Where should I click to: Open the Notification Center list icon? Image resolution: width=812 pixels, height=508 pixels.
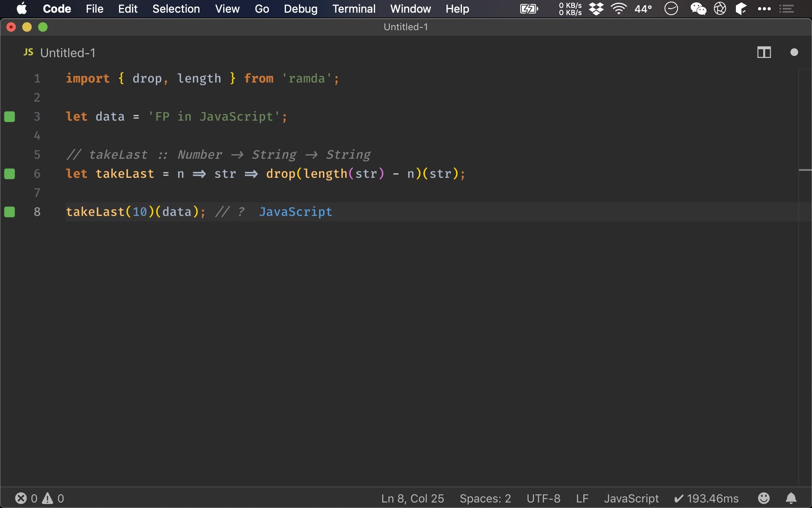(x=786, y=9)
